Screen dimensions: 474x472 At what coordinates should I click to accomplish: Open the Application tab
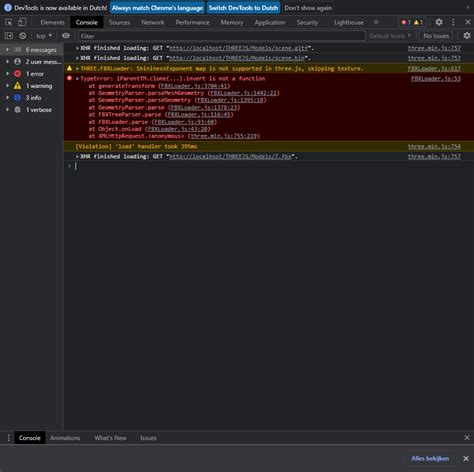click(x=270, y=22)
